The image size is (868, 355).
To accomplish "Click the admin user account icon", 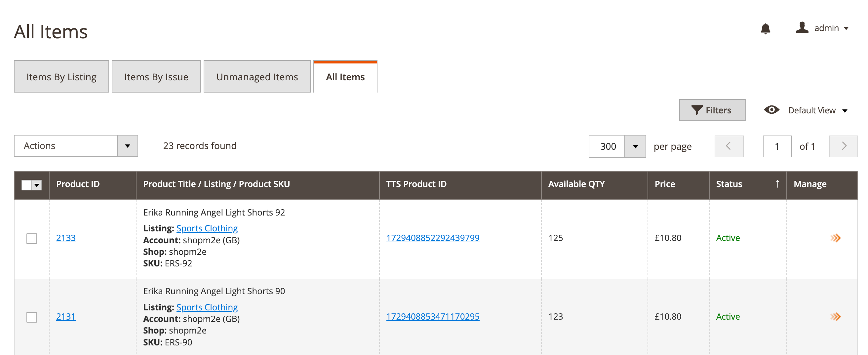I will pos(802,28).
